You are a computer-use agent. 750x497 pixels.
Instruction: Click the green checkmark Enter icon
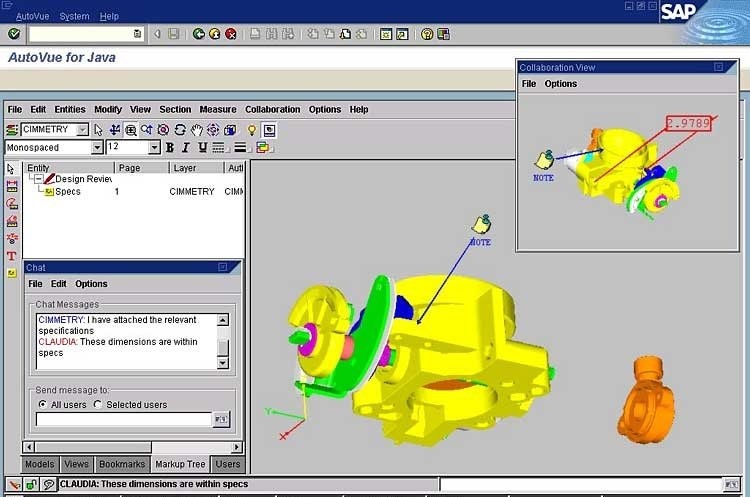14,34
